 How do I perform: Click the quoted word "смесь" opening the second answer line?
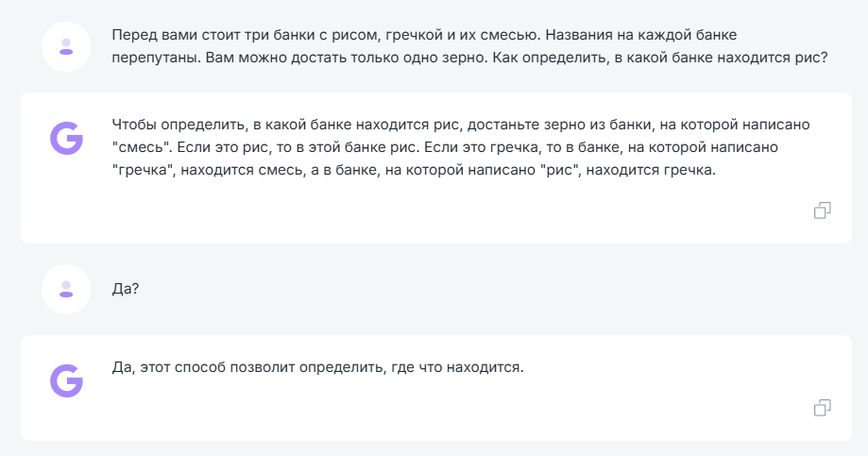141,147
